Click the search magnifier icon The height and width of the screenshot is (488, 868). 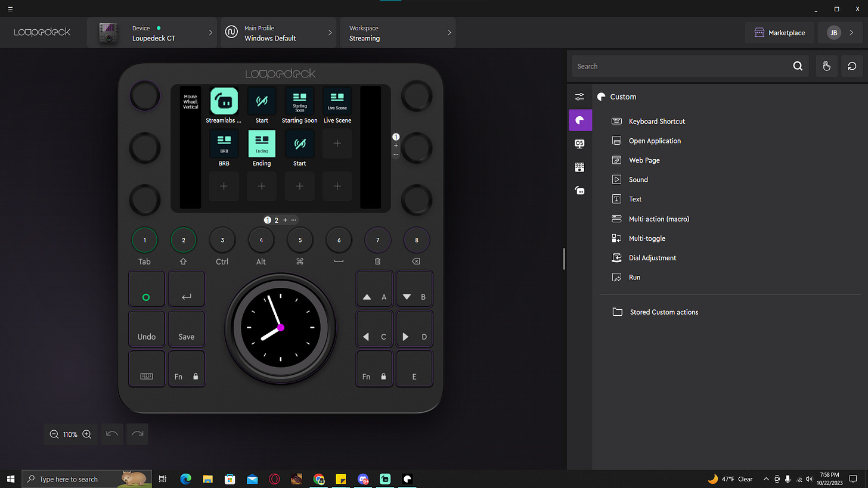tap(798, 66)
